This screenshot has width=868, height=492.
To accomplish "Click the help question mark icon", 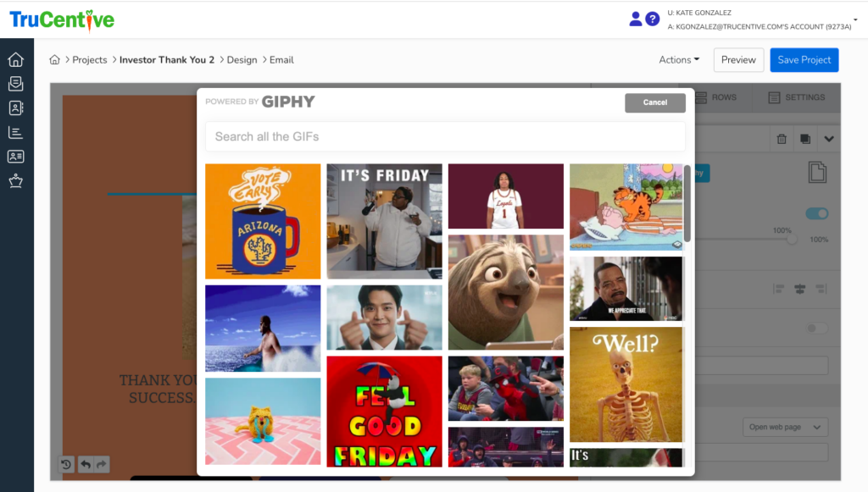I will click(x=652, y=19).
